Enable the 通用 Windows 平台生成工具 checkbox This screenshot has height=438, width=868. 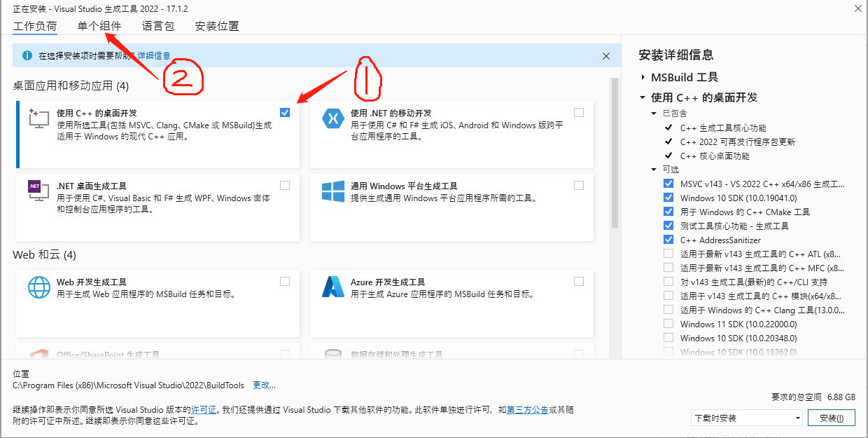[x=579, y=184]
